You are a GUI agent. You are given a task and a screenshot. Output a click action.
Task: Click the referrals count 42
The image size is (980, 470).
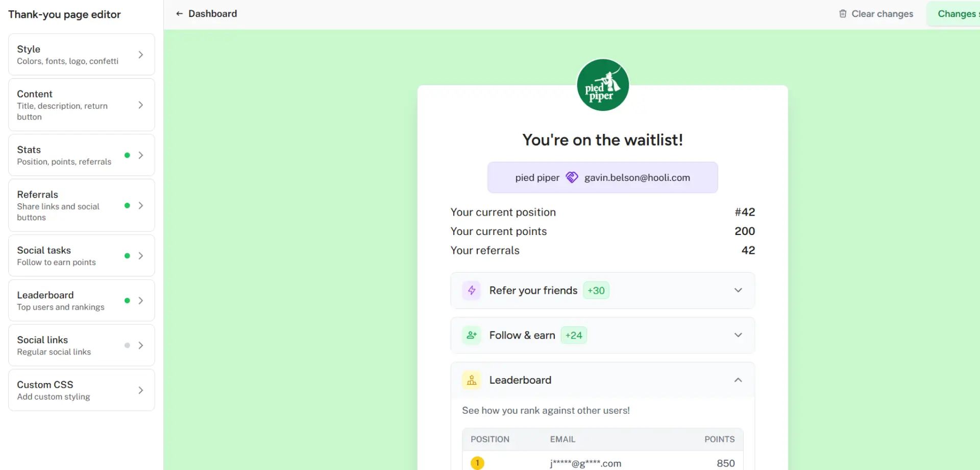748,250
